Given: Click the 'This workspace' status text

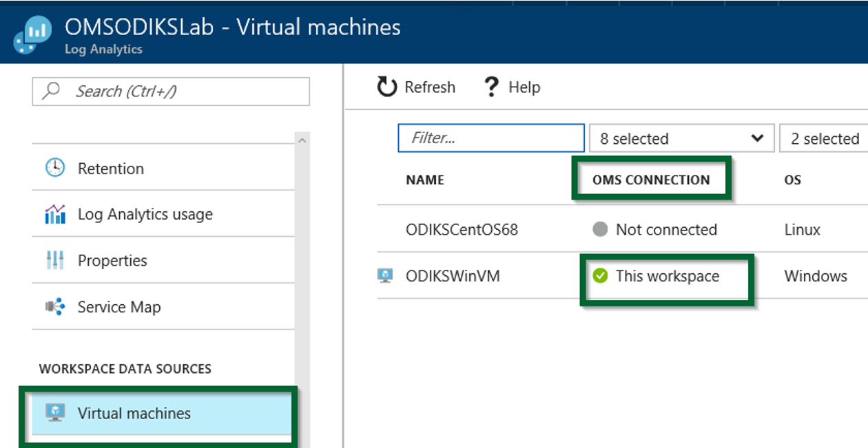Looking at the screenshot, I should coord(668,276).
